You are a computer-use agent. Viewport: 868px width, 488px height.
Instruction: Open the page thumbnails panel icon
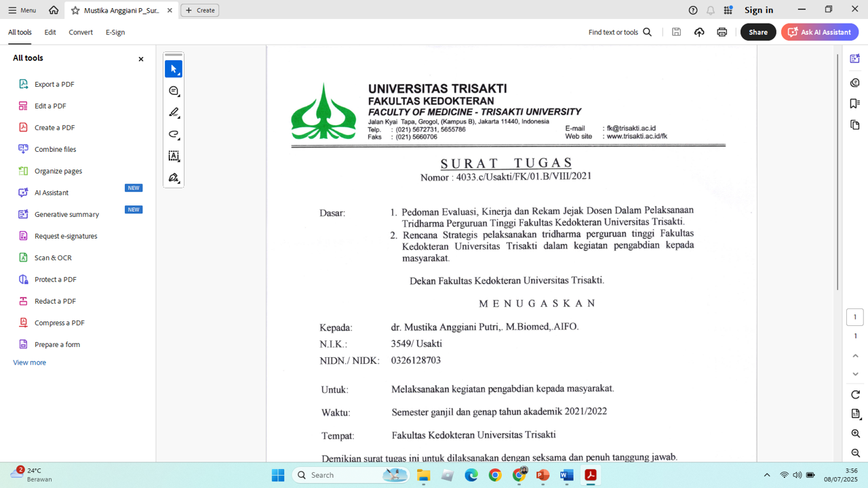(855, 125)
